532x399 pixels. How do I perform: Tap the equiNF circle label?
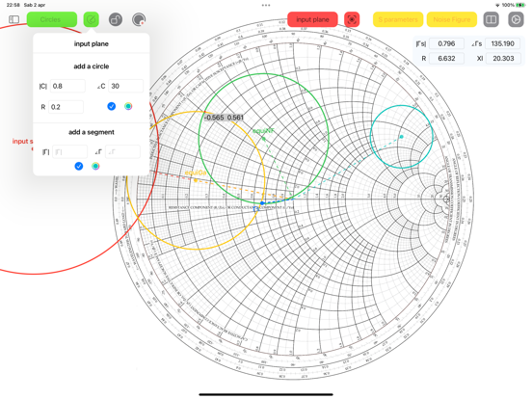coord(263,131)
